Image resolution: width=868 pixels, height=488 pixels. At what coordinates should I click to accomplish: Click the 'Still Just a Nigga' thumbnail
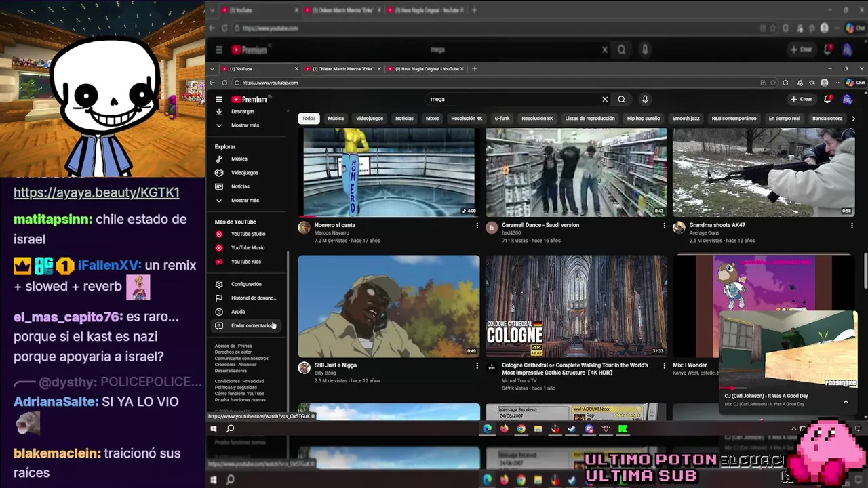tap(389, 306)
